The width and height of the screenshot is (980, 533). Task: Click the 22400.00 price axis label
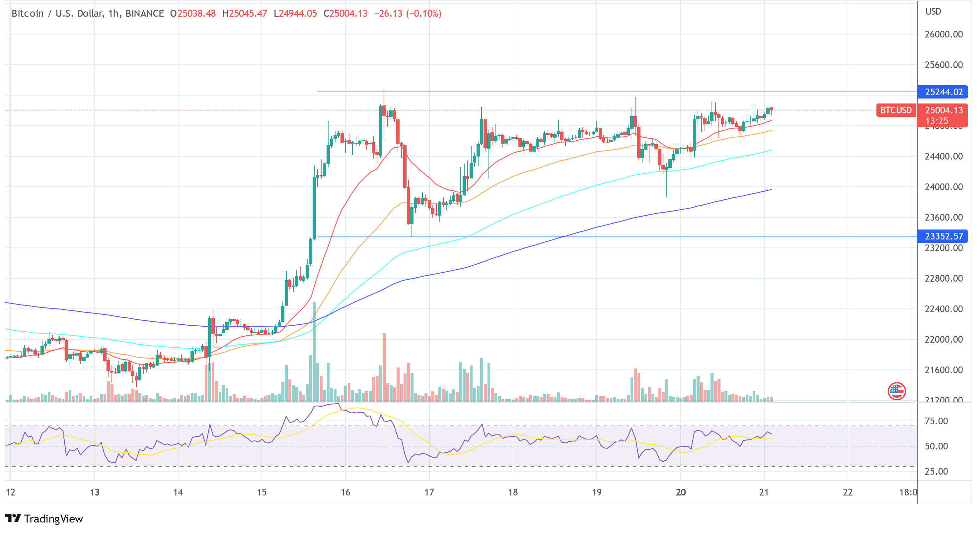click(x=944, y=309)
